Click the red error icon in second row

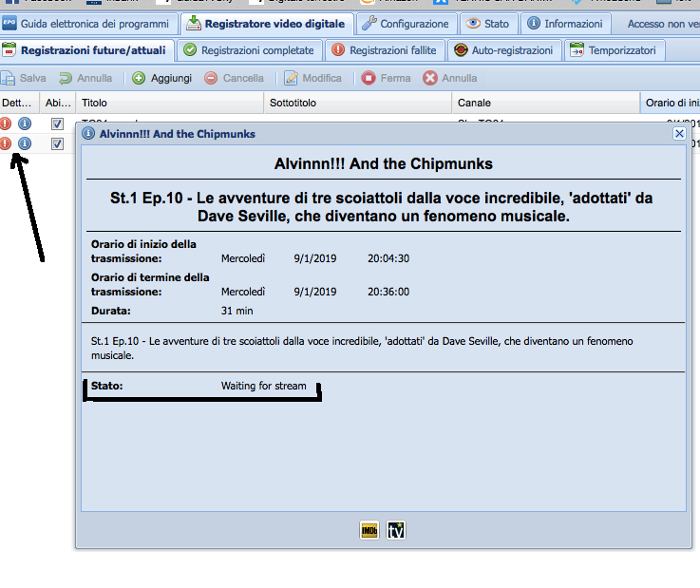point(5,143)
